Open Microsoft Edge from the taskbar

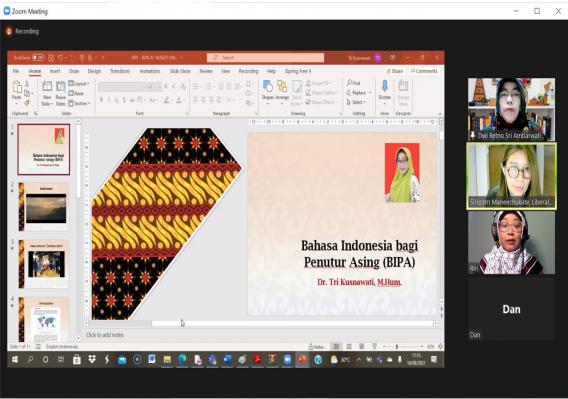tap(182, 359)
